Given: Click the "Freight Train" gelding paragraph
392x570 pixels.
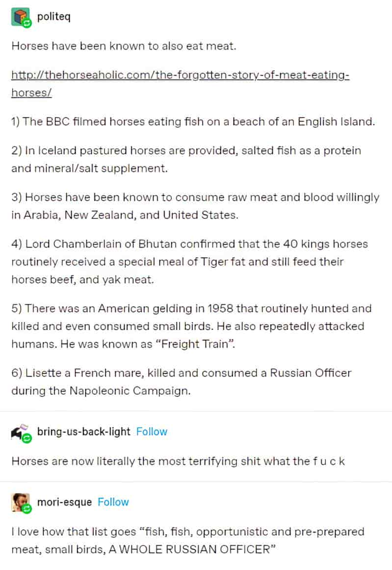Looking at the screenshot, I should [x=191, y=326].
